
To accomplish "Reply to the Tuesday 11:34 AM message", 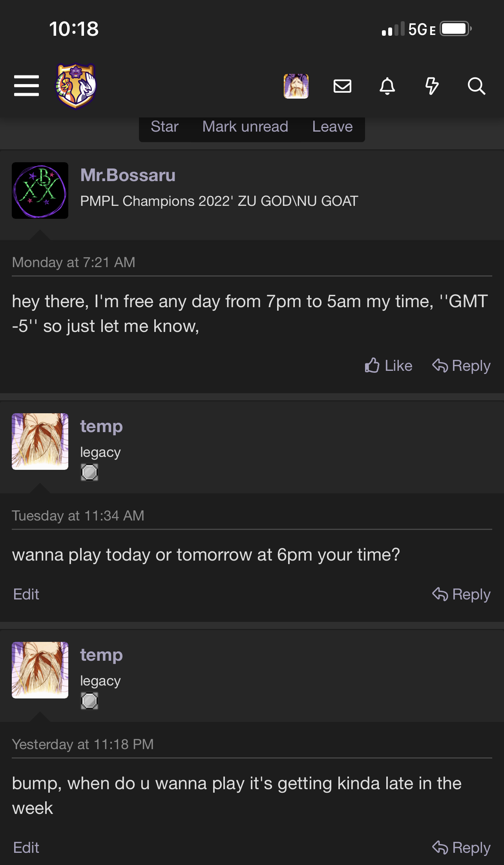I will [461, 594].
